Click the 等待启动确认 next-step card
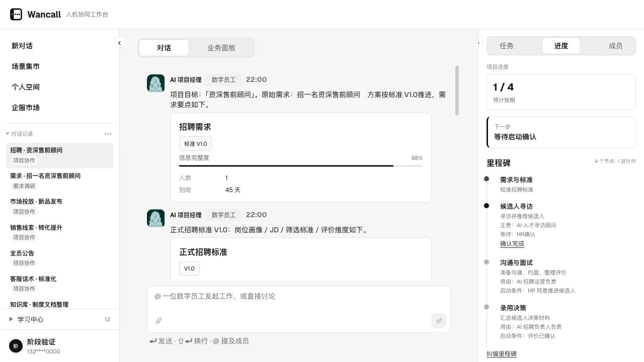644x362 pixels. click(x=561, y=132)
